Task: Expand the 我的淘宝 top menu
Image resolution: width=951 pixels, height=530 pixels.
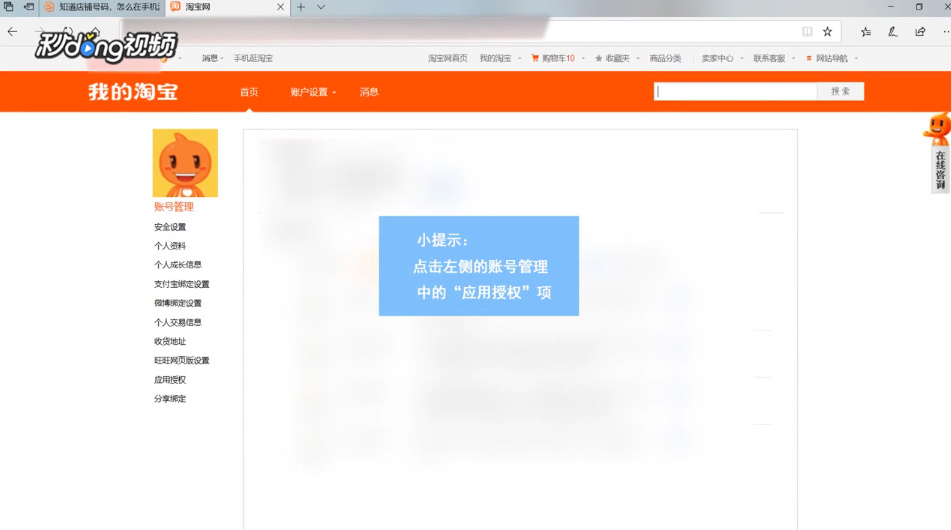Action: click(500, 58)
